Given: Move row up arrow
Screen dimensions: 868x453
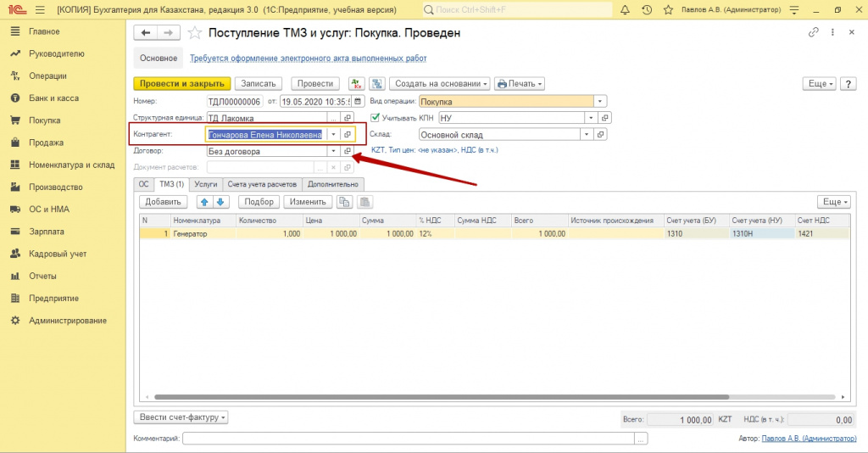Looking at the screenshot, I should click(x=205, y=202).
